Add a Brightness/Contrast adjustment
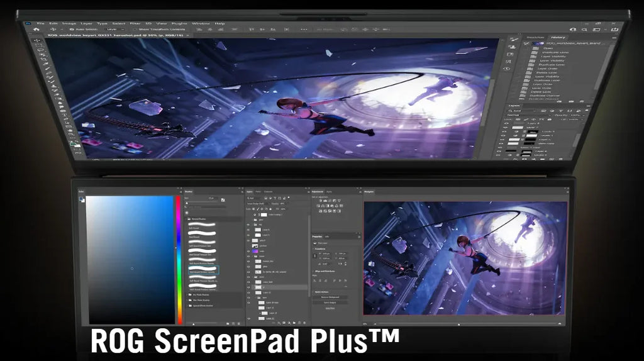The image size is (644, 361). click(x=320, y=201)
